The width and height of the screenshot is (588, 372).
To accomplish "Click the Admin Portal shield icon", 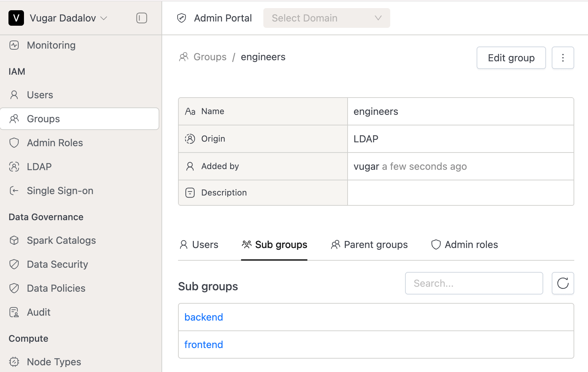I will 182,18.
